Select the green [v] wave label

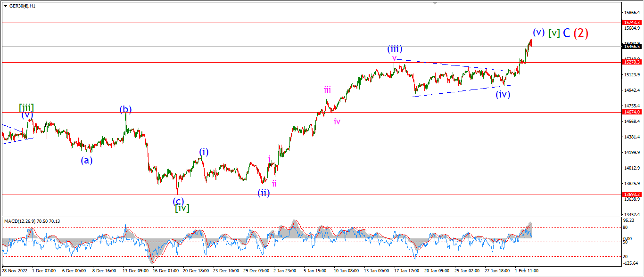[x=554, y=33]
